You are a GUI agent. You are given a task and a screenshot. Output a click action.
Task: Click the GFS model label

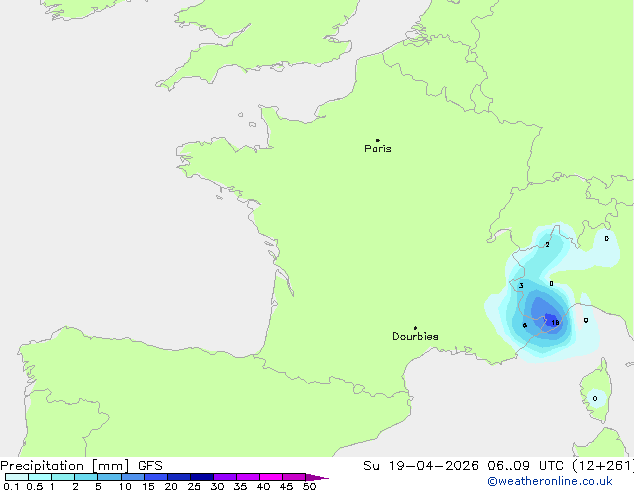click(x=150, y=466)
